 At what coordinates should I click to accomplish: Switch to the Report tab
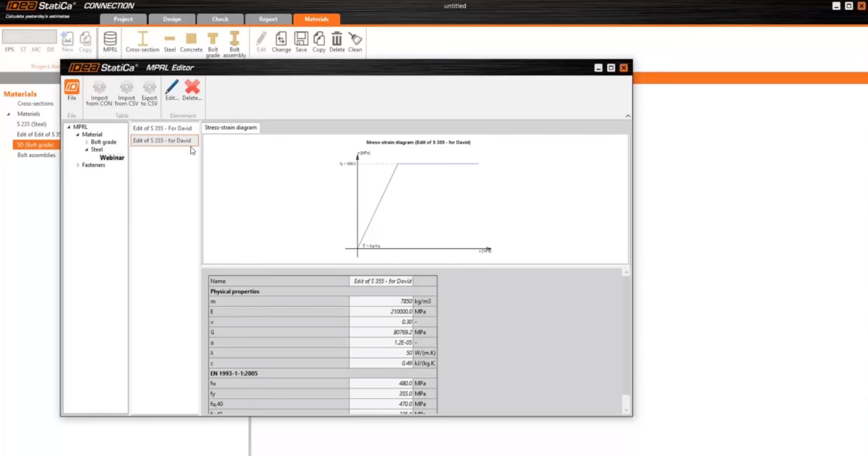268,20
